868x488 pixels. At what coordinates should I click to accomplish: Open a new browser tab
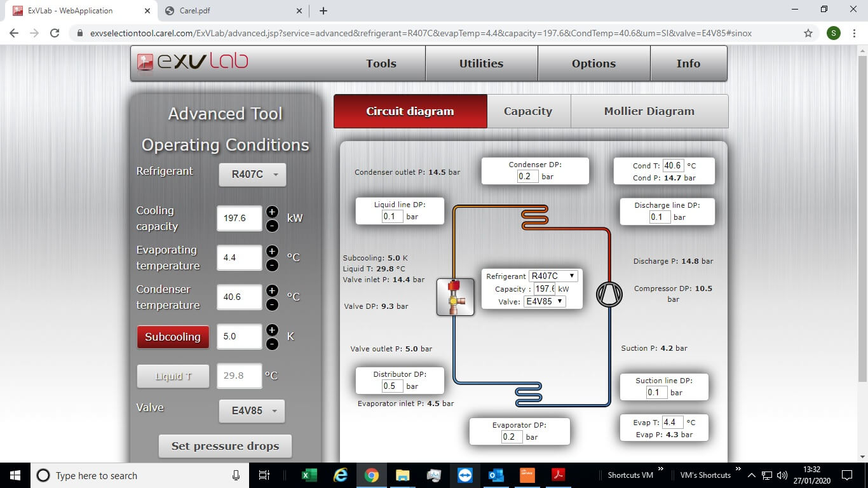click(x=323, y=11)
